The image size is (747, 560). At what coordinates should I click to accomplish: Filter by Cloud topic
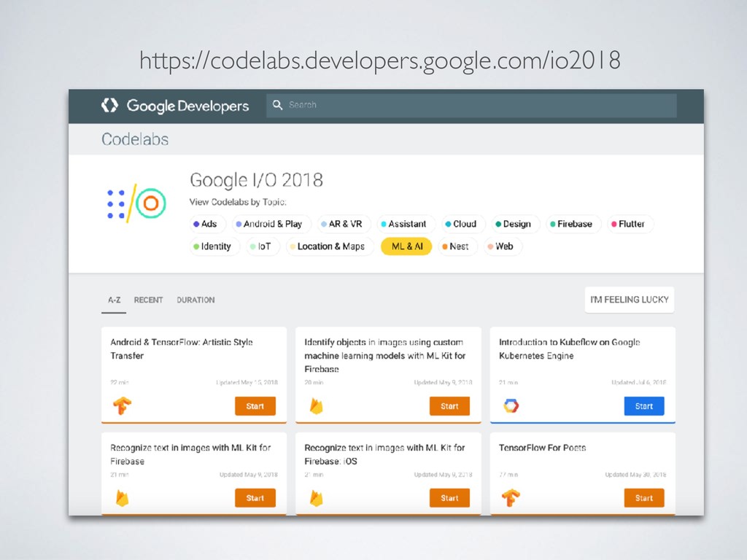pyautogui.click(x=462, y=224)
